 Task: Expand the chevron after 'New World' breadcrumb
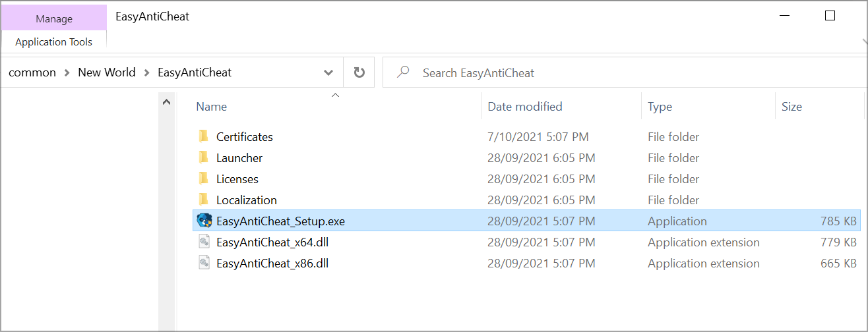click(146, 72)
